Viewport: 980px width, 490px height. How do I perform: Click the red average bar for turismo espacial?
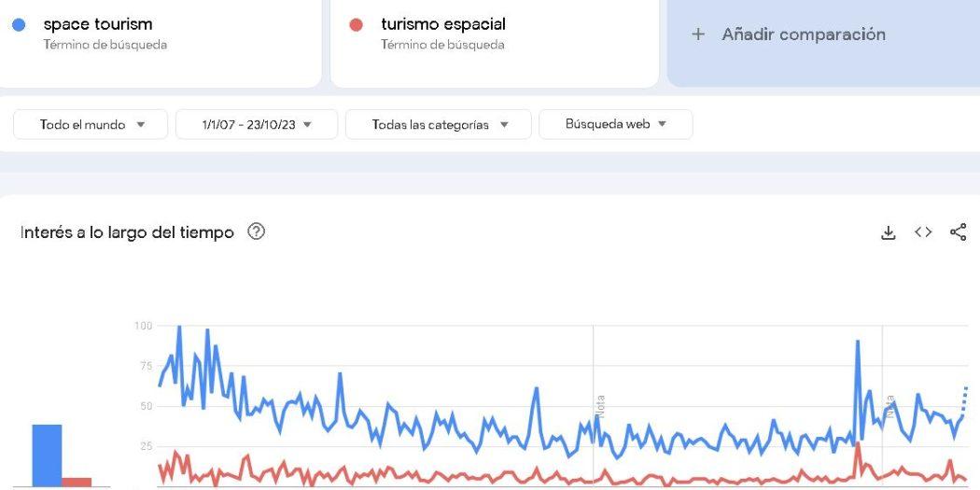click(77, 482)
